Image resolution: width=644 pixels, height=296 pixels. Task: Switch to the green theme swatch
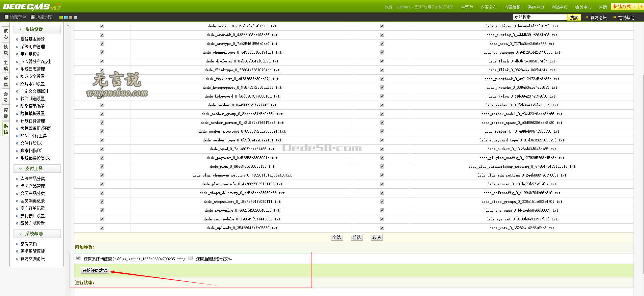(61, 17)
